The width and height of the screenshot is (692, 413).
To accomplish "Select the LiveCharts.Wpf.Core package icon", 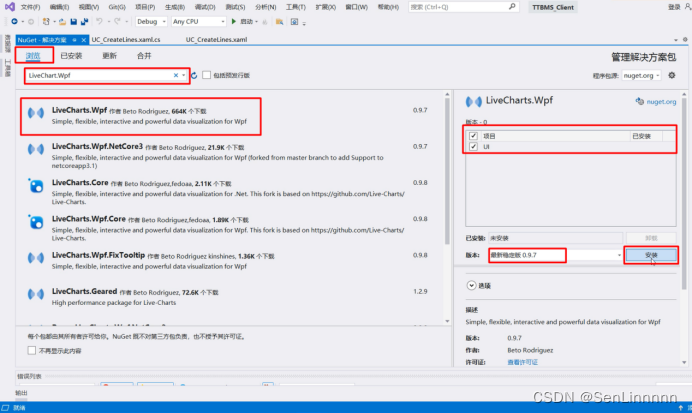I will tap(36, 222).
